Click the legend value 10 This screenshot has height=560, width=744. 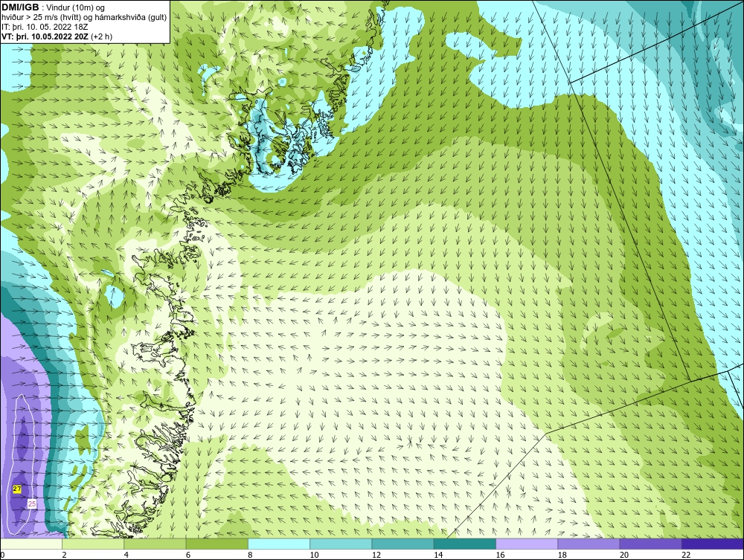tap(314, 556)
